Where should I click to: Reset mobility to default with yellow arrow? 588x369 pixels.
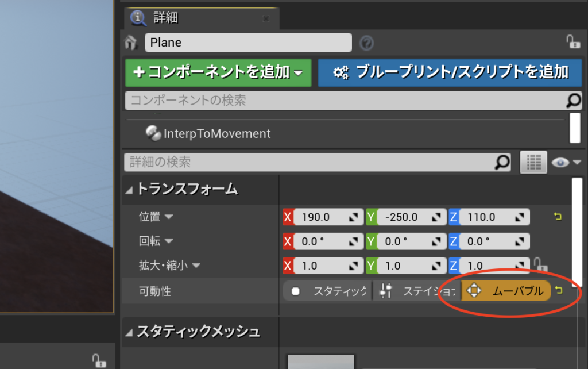coord(559,291)
